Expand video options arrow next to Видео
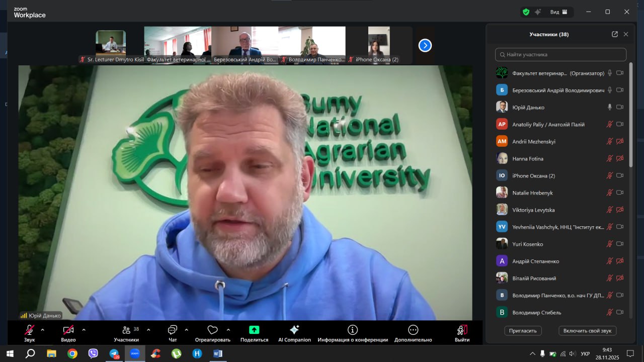This screenshot has width=644, height=362. click(x=84, y=330)
